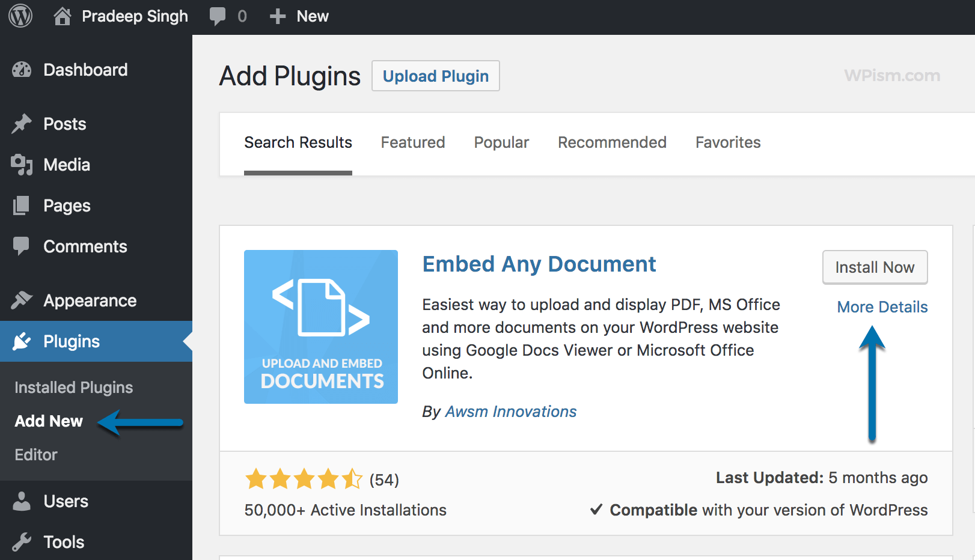
Task: Open Tools via the wrench icon
Action: click(22, 541)
